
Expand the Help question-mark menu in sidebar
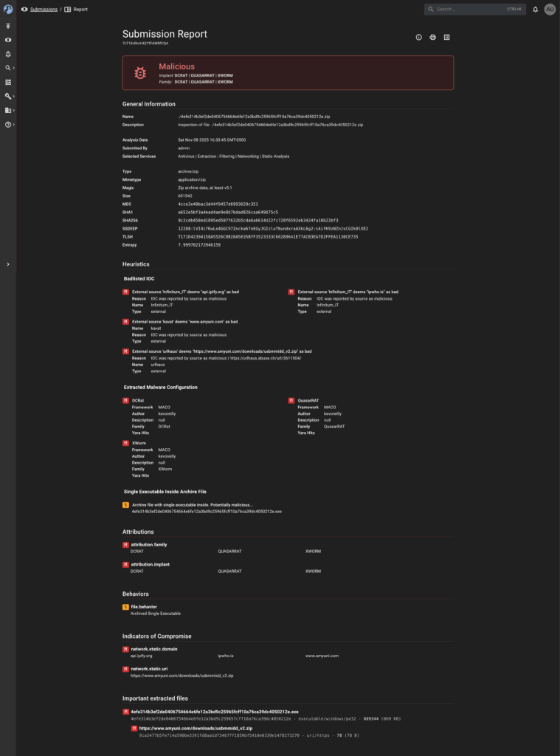click(x=8, y=124)
